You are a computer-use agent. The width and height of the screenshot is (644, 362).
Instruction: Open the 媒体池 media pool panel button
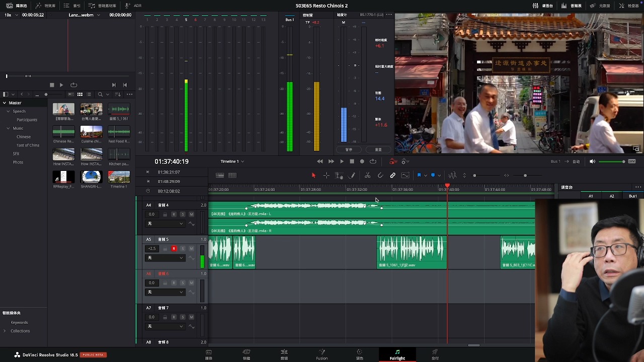click(17, 6)
